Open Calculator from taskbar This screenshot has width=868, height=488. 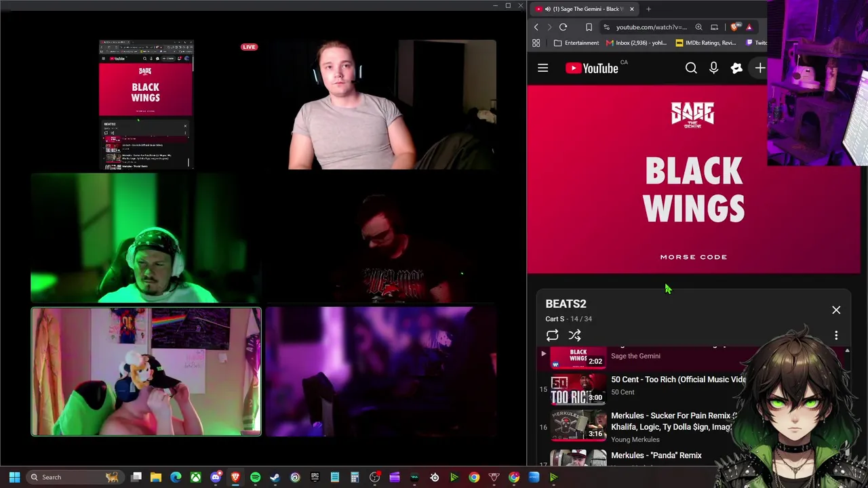coord(355,477)
